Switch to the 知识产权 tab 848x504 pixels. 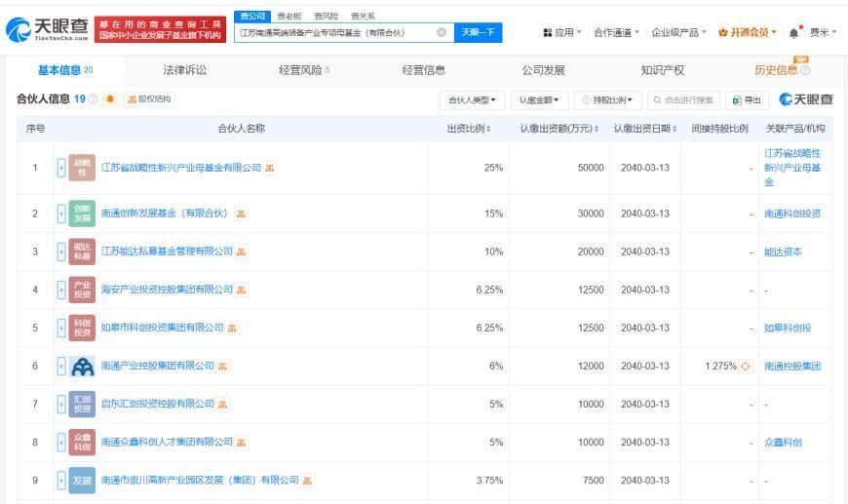(662, 69)
